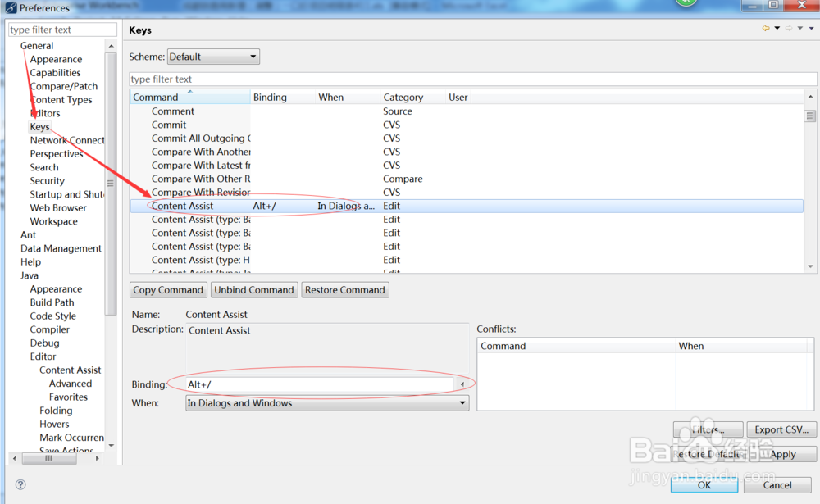Select Capabilities tree item

tap(55, 73)
